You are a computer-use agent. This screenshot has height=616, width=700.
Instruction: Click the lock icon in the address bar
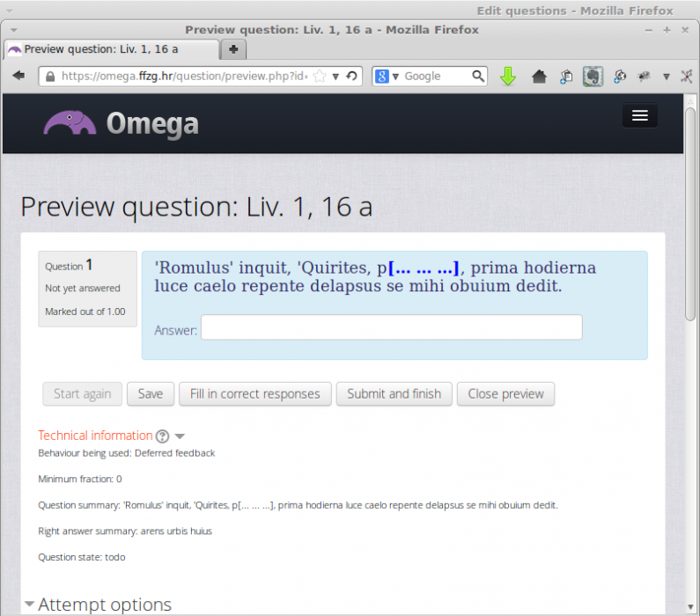click(50, 77)
